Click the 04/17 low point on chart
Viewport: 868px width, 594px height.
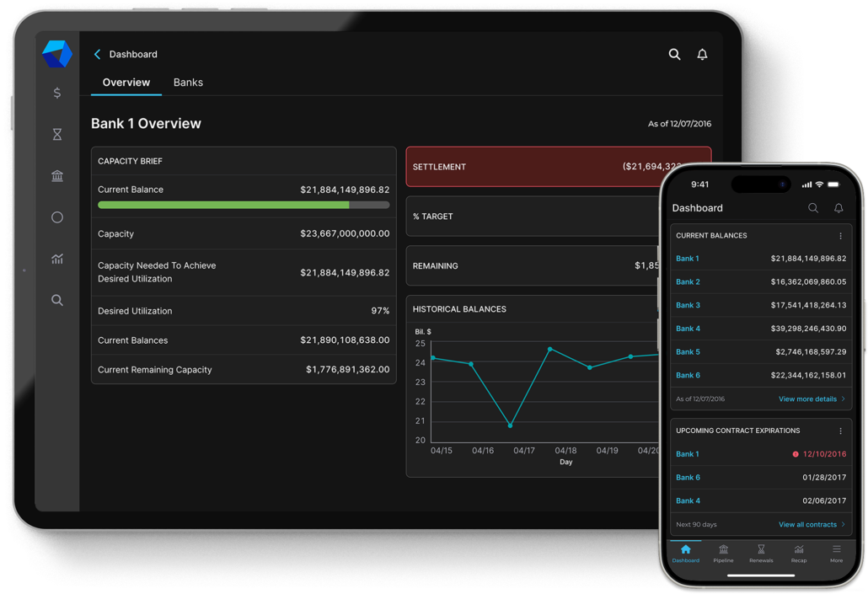pyautogui.click(x=511, y=425)
